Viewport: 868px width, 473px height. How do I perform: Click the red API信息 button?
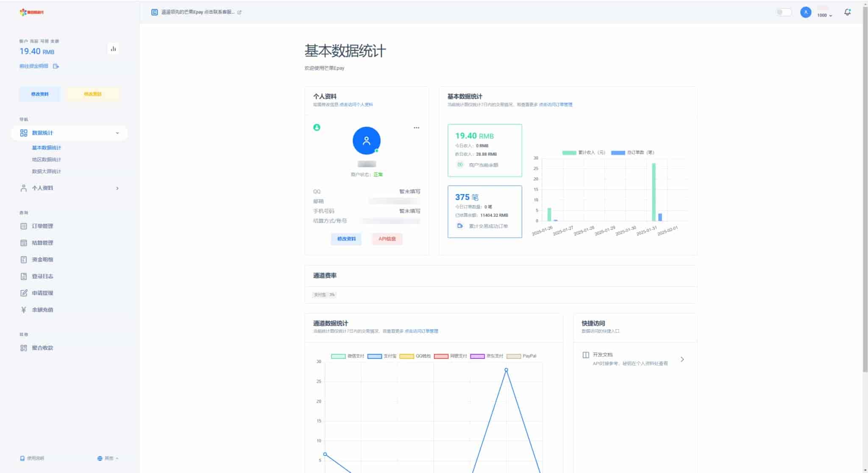coord(387,239)
